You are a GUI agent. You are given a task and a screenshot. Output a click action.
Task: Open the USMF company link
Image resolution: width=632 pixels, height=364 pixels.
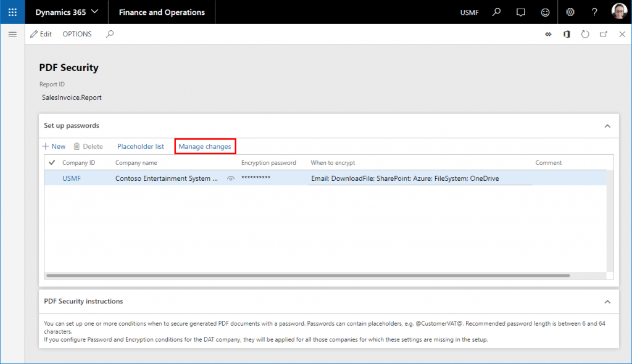tap(72, 178)
